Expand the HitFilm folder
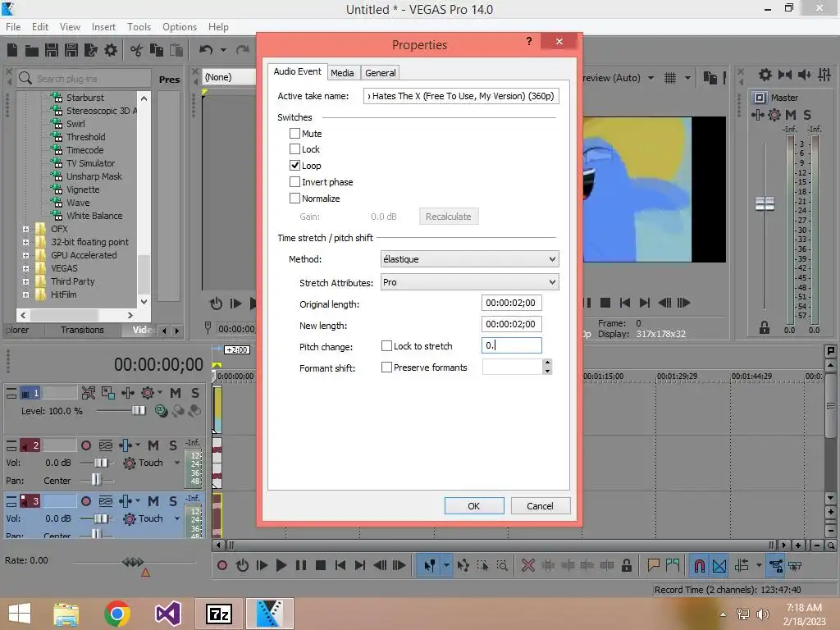The width and height of the screenshot is (840, 630). pyautogui.click(x=25, y=294)
